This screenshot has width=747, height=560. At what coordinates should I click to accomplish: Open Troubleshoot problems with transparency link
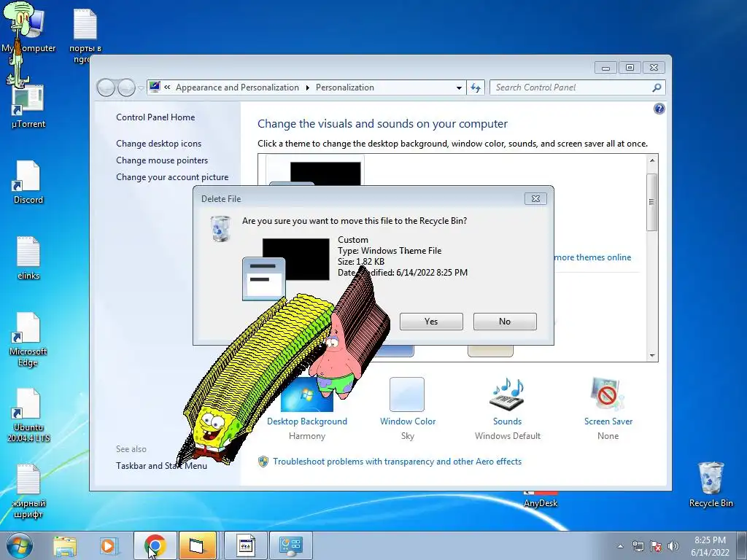[397, 462]
